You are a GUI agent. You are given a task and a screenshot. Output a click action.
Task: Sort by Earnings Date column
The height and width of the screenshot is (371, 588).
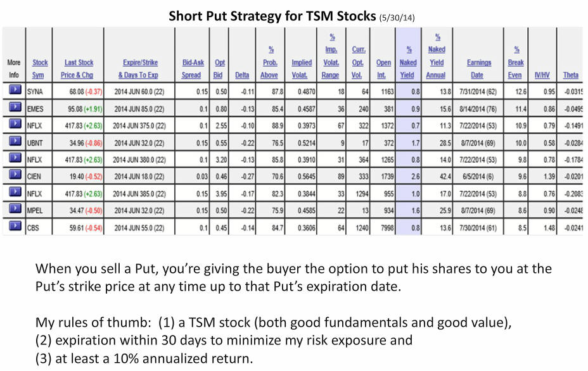coord(478,68)
